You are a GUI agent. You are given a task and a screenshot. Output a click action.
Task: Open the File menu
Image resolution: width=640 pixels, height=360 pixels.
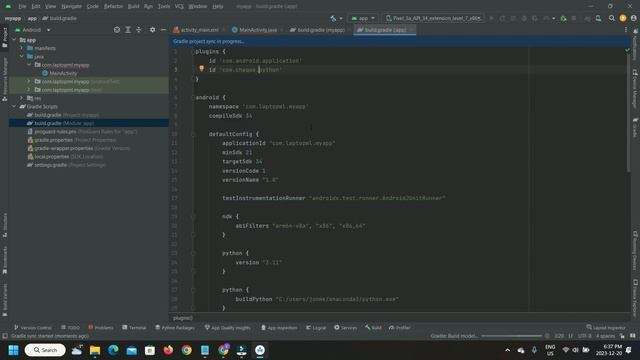(x=22, y=7)
